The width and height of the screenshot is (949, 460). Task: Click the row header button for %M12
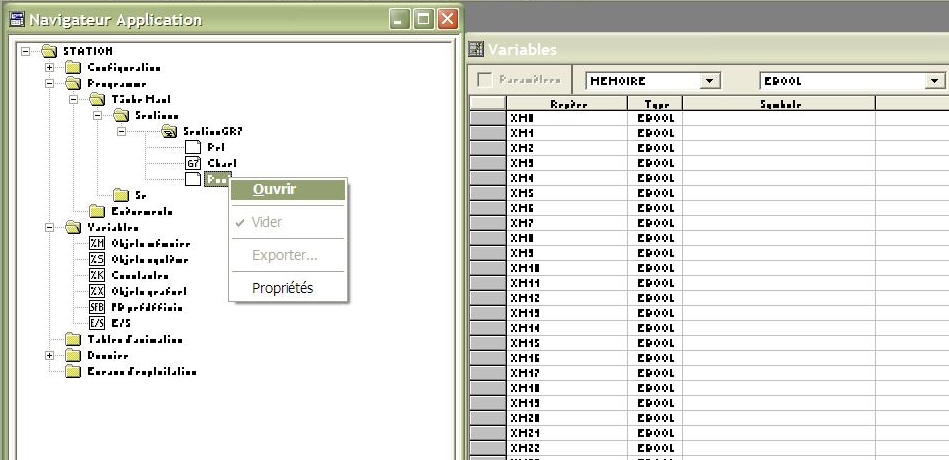click(488, 298)
